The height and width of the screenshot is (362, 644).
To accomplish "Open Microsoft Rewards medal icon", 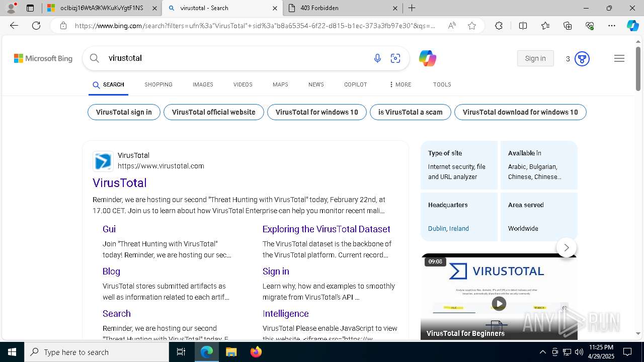I will 582,59.
